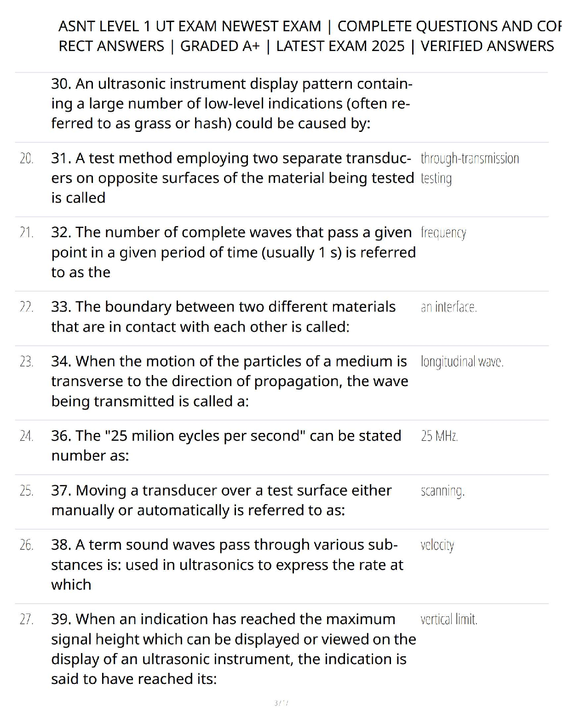Click the answer "an interface."
Image resolution: width=563 pixels, height=728 pixels.
tap(448, 307)
